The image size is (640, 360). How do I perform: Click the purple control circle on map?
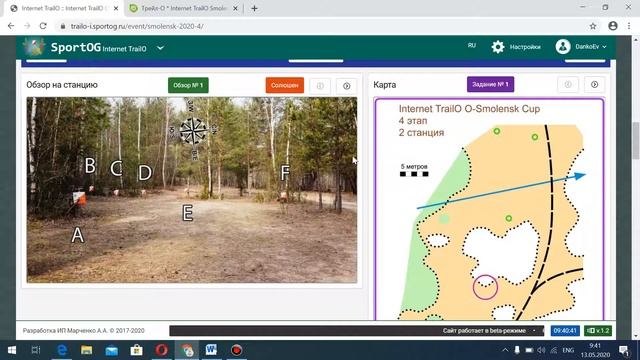485,287
